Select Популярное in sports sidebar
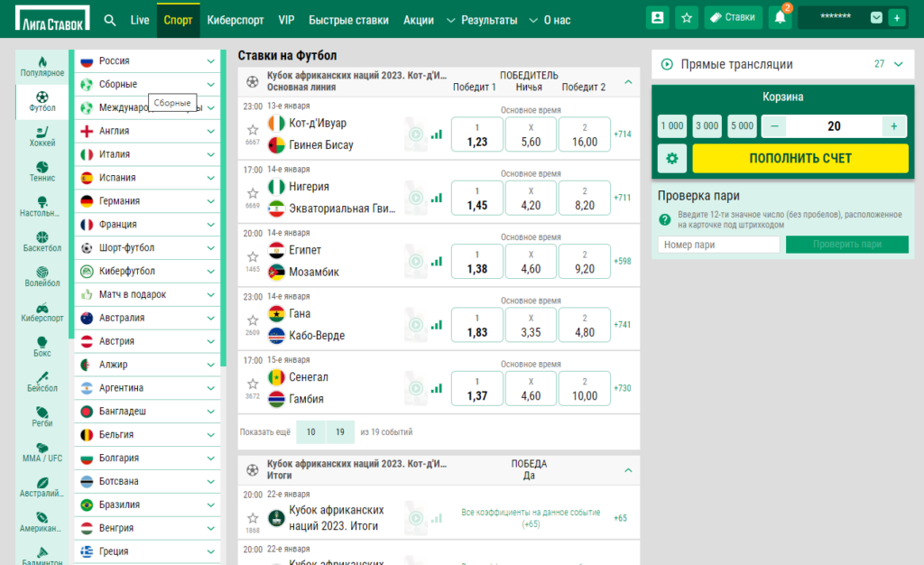Viewport: 924px width, 565px height. point(42,67)
